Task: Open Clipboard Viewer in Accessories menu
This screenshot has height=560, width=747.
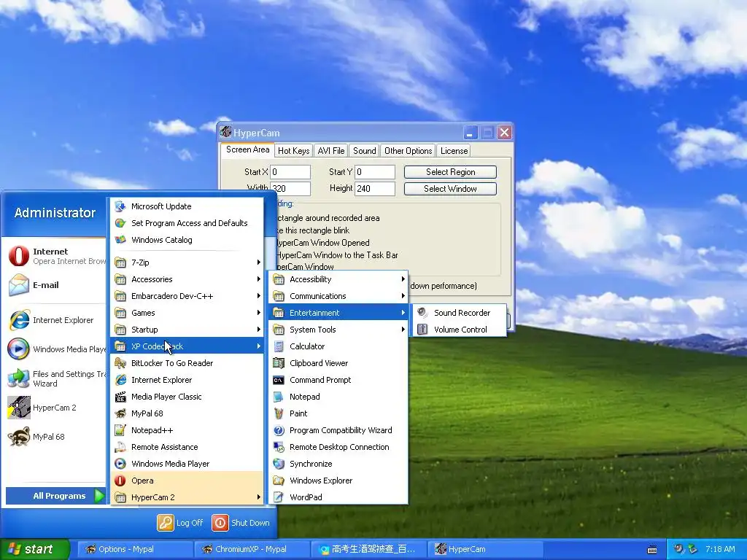Action: click(338, 363)
